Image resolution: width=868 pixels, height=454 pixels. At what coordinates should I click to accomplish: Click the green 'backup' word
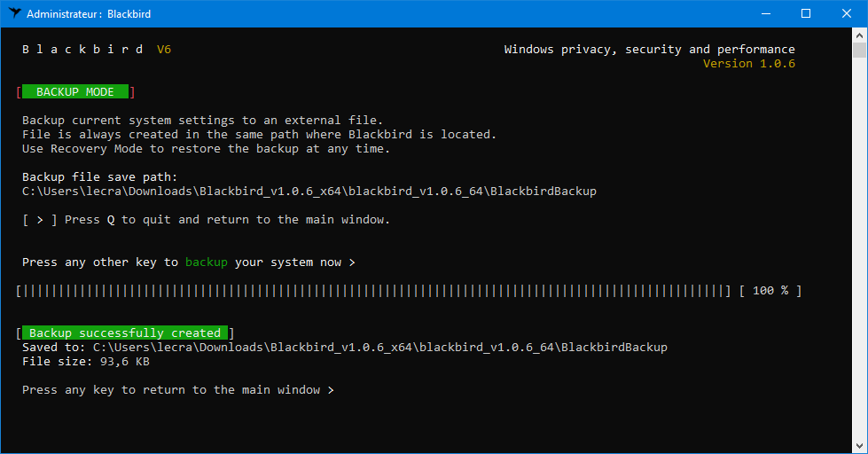[x=206, y=262]
